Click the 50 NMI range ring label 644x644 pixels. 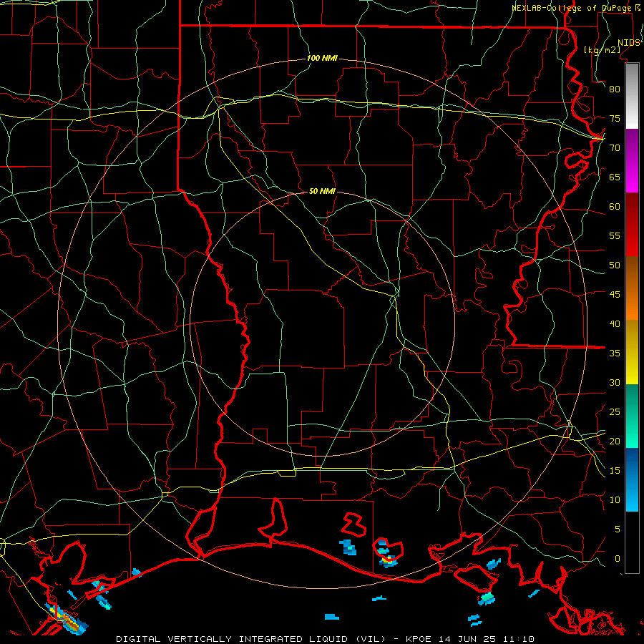click(322, 191)
